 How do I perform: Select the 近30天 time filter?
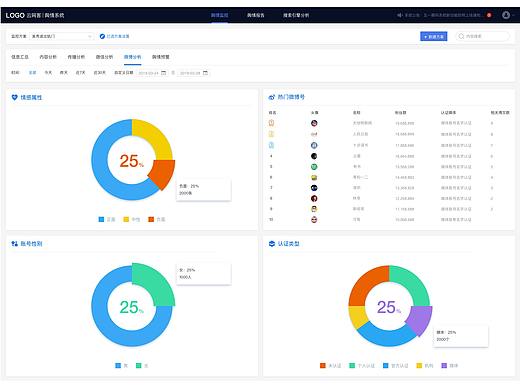pyautogui.click(x=99, y=73)
